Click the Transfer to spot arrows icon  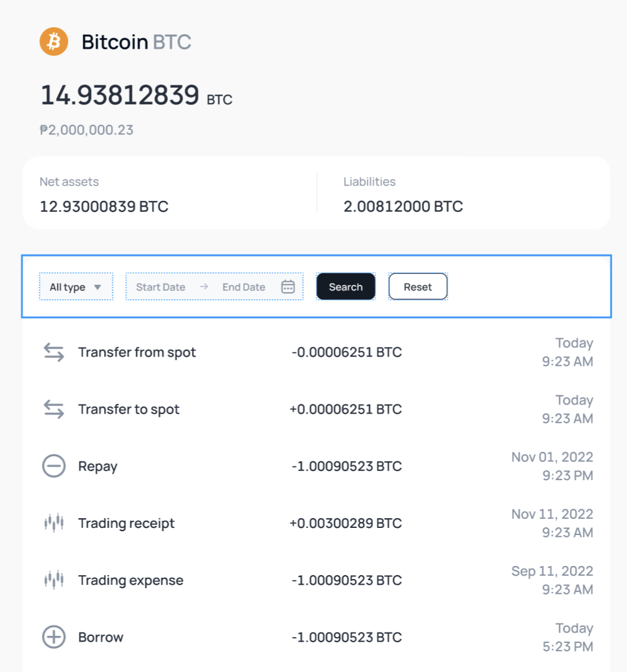(x=54, y=409)
